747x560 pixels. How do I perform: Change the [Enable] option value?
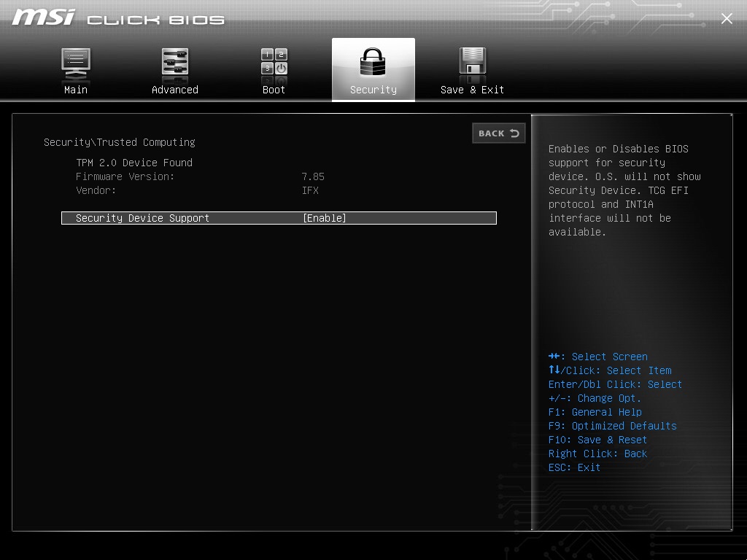pyautogui.click(x=325, y=218)
